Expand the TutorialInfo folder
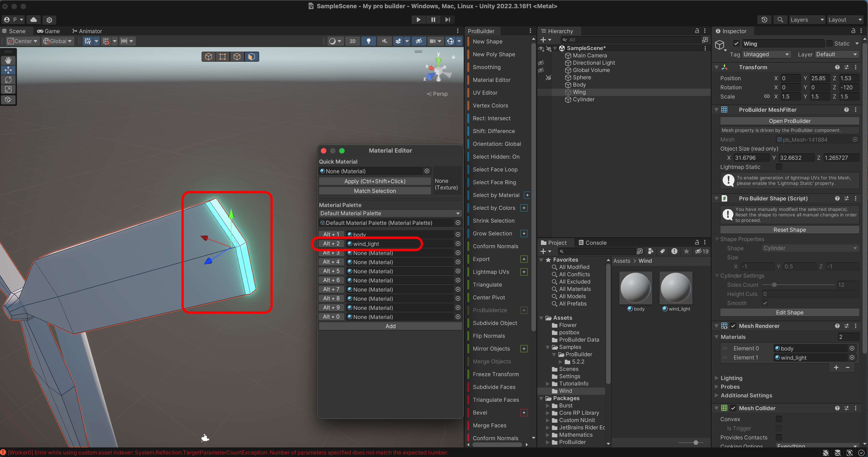 [x=548, y=384]
